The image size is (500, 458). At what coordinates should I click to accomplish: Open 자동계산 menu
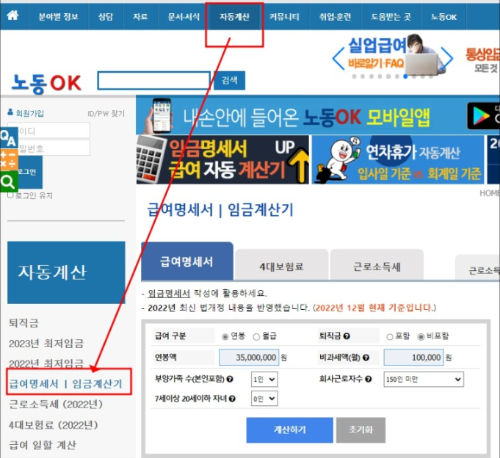[x=234, y=17]
